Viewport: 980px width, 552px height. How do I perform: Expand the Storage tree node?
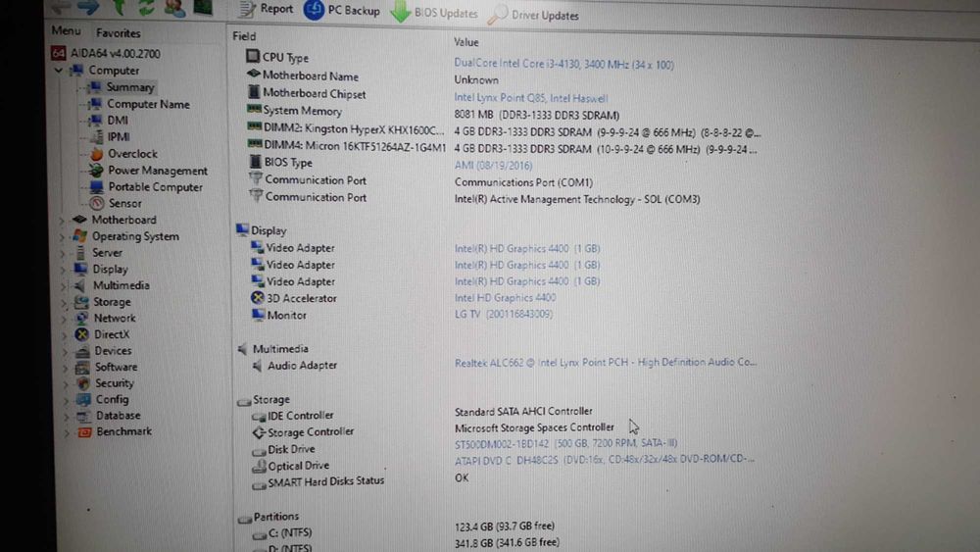click(x=64, y=303)
